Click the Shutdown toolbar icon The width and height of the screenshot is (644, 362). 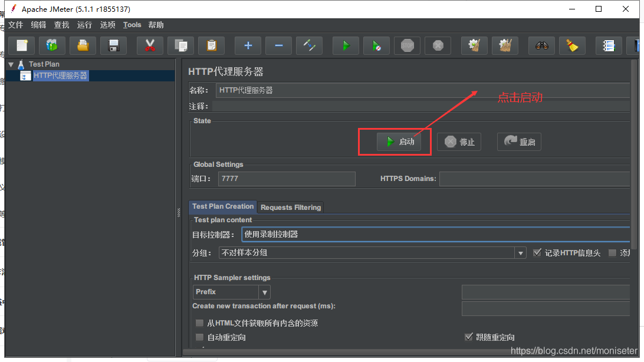coord(438,45)
